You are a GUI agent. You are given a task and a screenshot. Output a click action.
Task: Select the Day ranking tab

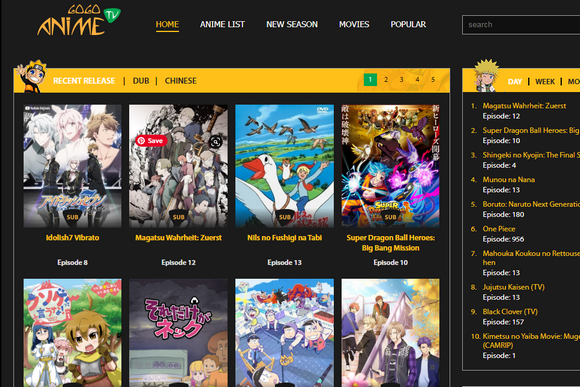pyautogui.click(x=515, y=81)
